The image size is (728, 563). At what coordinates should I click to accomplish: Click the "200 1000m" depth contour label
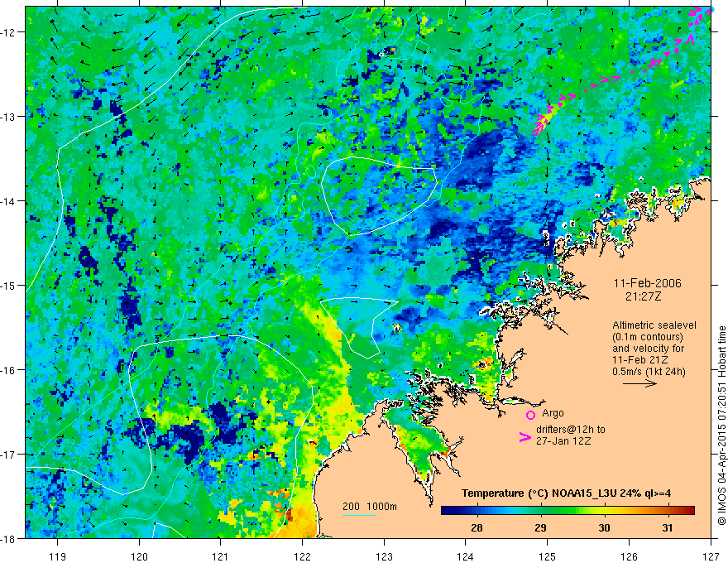(x=370, y=507)
